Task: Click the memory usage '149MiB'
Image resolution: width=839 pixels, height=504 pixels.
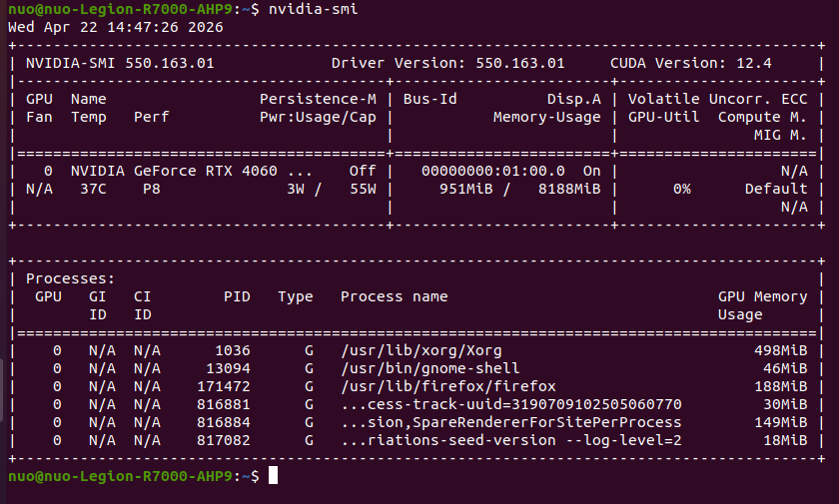Action: coord(781,422)
